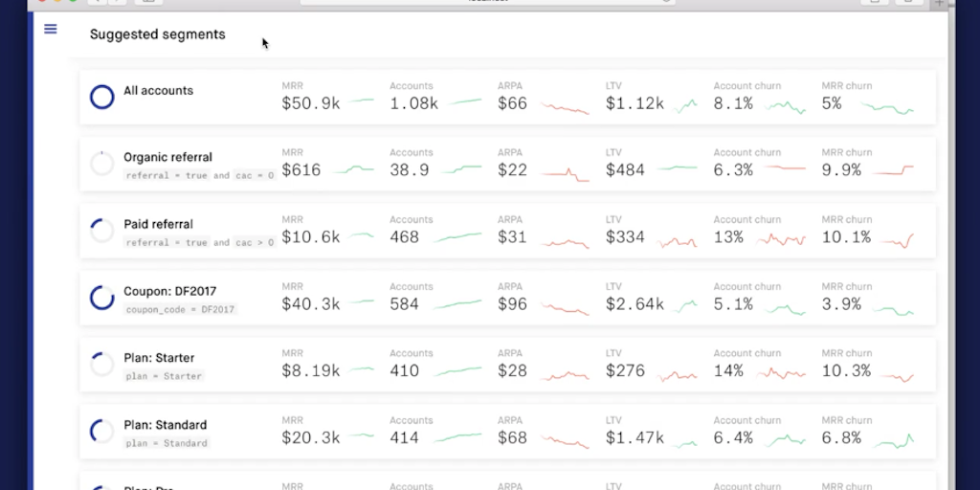This screenshot has width=980, height=490.
Task: Click the cac > 0 filter tag
Action: click(x=255, y=242)
